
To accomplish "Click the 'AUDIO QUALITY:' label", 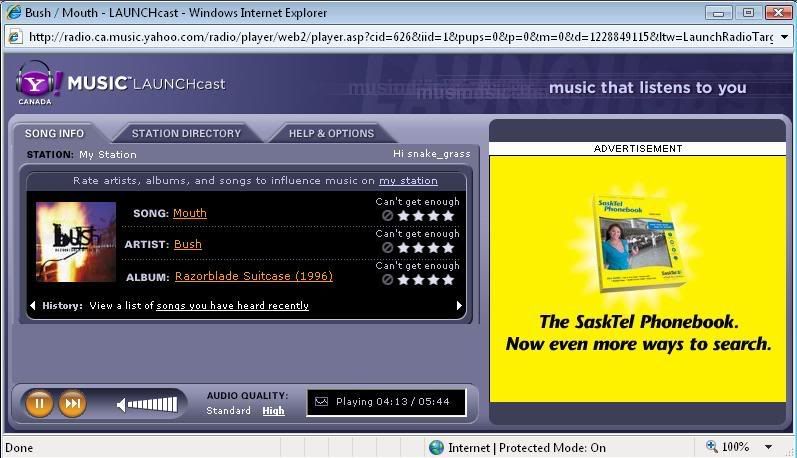I will click(x=248, y=395).
